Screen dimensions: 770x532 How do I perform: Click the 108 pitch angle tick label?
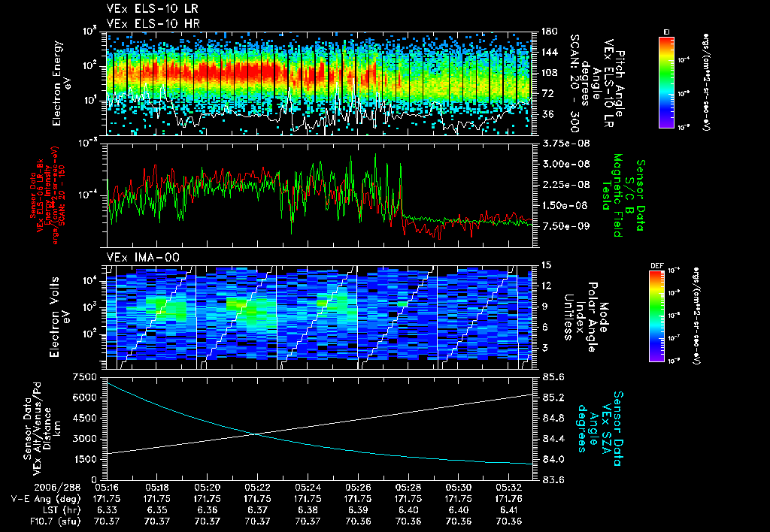coord(550,73)
